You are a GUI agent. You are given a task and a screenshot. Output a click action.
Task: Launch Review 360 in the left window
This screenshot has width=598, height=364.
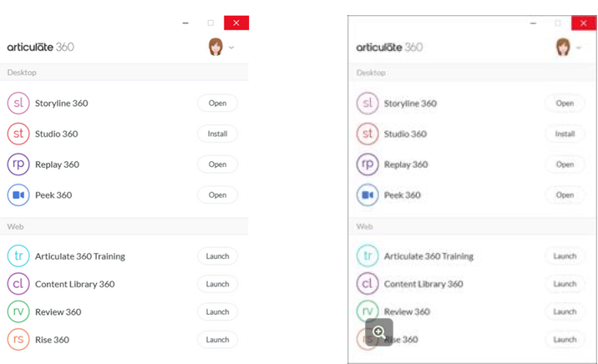217,311
